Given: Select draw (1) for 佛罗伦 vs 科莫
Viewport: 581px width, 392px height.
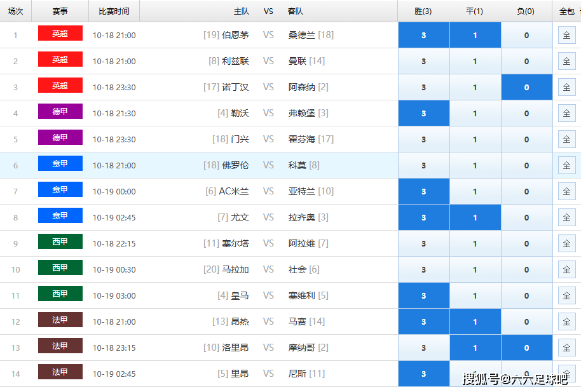Looking at the screenshot, I should click(475, 166).
